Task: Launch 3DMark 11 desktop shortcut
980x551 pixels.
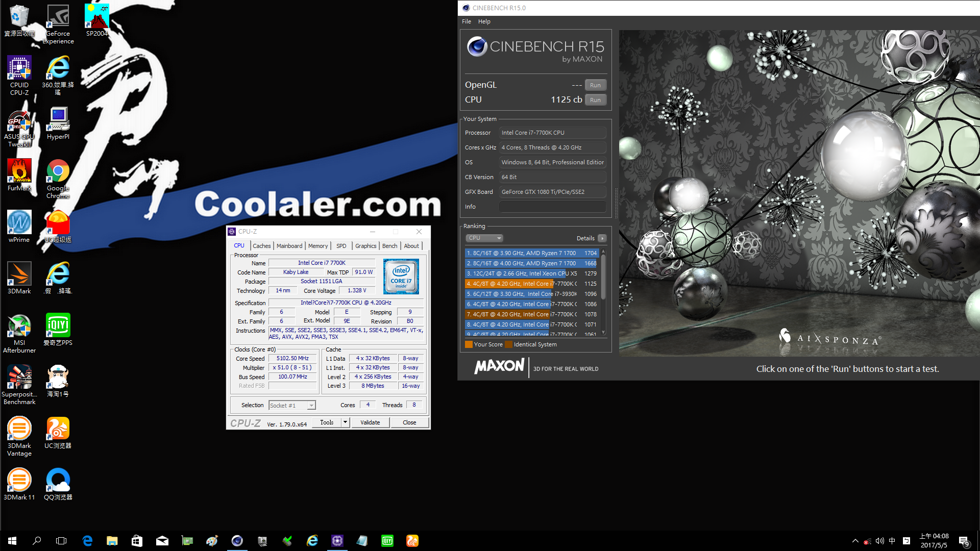Action: pyautogui.click(x=19, y=484)
